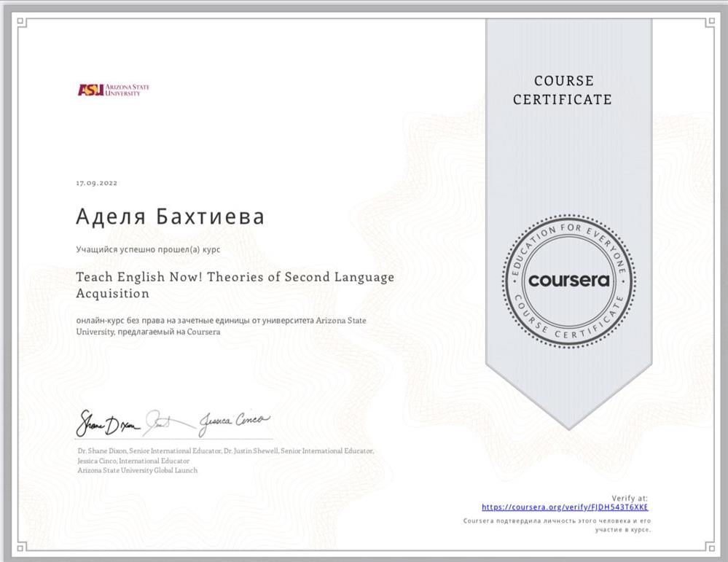The width and height of the screenshot is (728, 562).
Task: Click the COURSE CERTIFICATE heading
Action: point(563,90)
